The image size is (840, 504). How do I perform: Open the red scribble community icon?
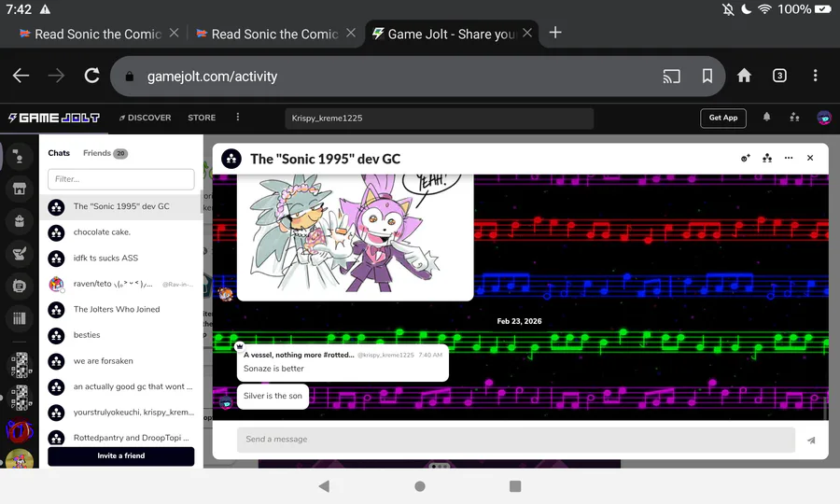(20, 430)
